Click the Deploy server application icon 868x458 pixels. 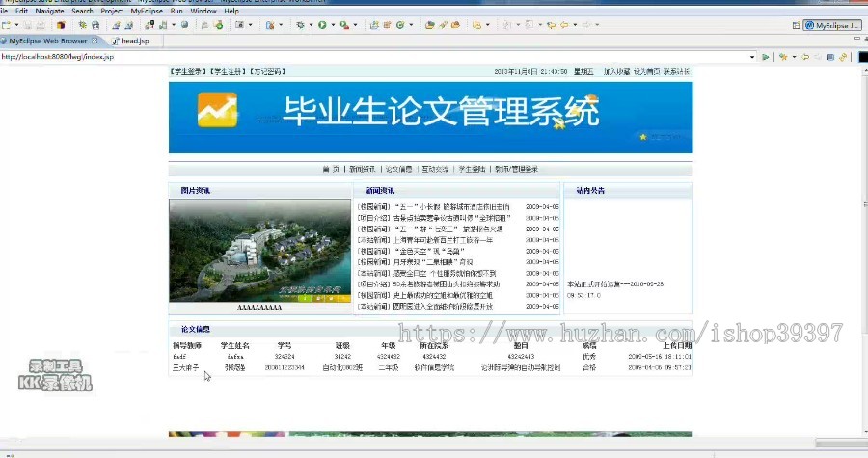click(x=150, y=25)
